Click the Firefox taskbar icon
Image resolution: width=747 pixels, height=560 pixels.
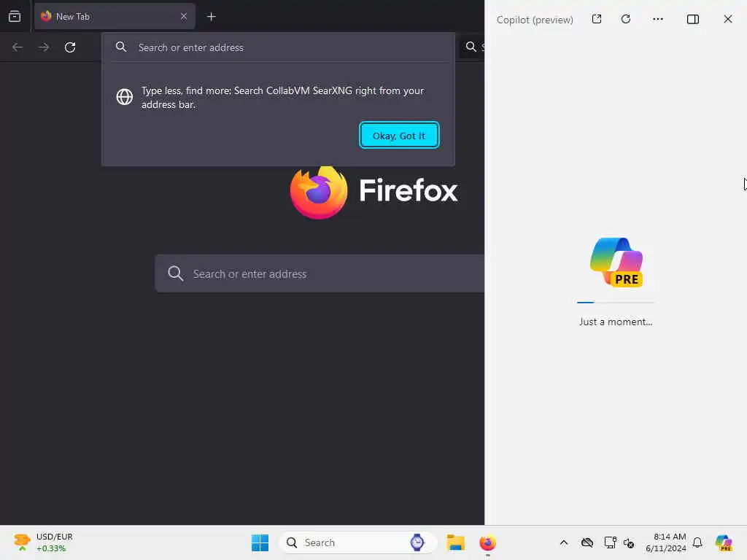click(487, 542)
